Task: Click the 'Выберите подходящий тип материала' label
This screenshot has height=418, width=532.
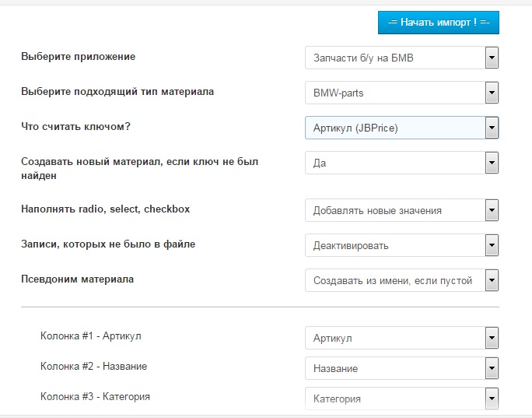Action: pyautogui.click(x=117, y=92)
